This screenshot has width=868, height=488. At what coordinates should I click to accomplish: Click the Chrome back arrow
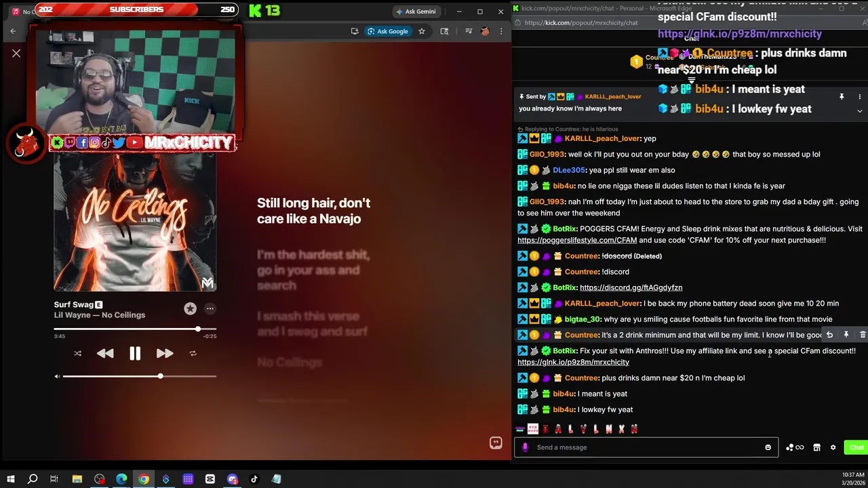coord(13,31)
